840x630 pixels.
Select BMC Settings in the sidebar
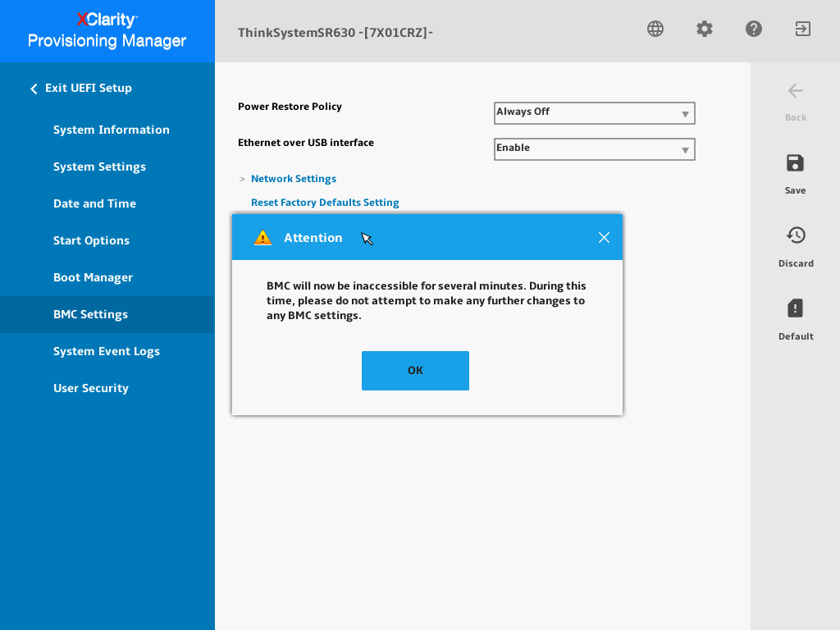coord(107,314)
